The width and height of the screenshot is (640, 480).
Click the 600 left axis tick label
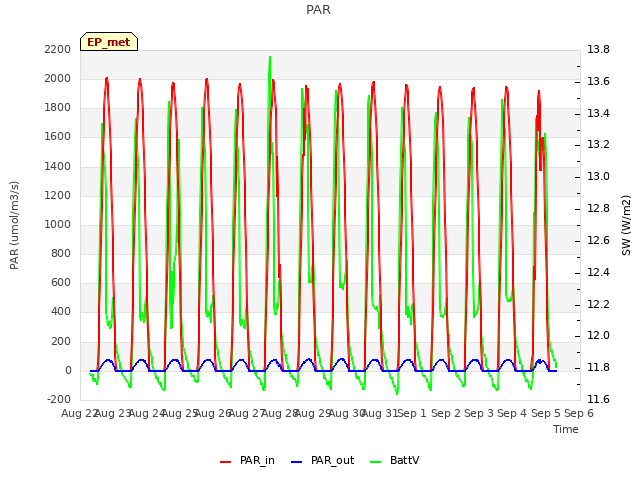pyautogui.click(x=61, y=282)
